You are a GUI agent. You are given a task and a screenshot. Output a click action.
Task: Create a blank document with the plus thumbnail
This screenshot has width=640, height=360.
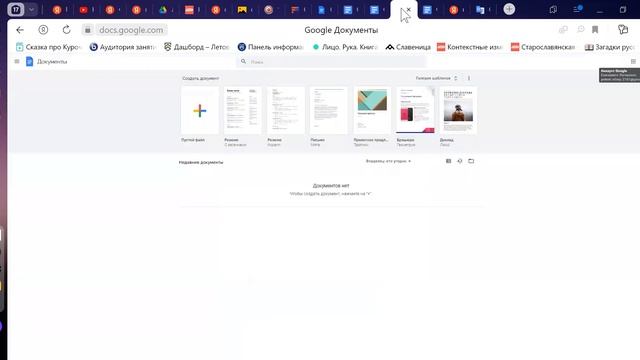coord(200,111)
